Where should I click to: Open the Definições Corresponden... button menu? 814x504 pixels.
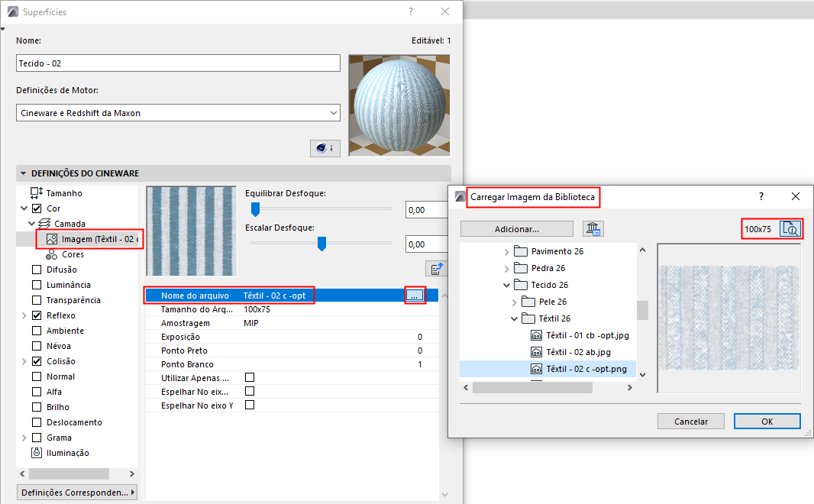coord(77,492)
